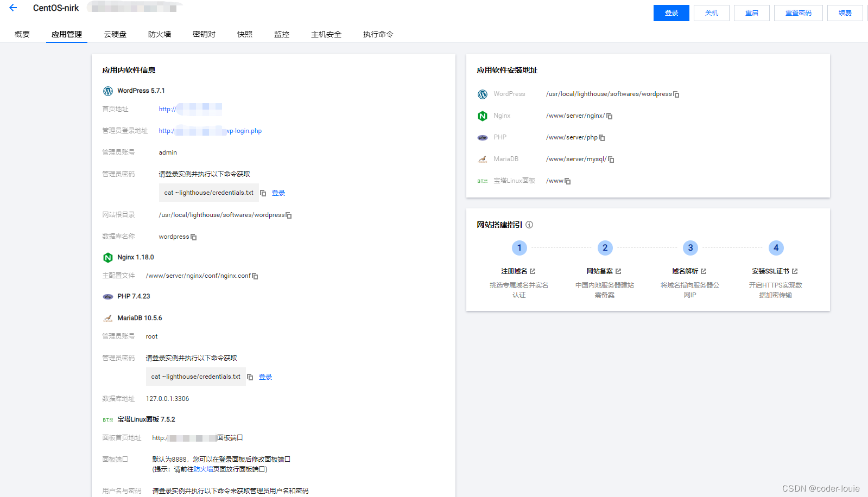This screenshot has width=868, height=497.
Task: Click step 1 circle in site guide
Action: (519, 248)
